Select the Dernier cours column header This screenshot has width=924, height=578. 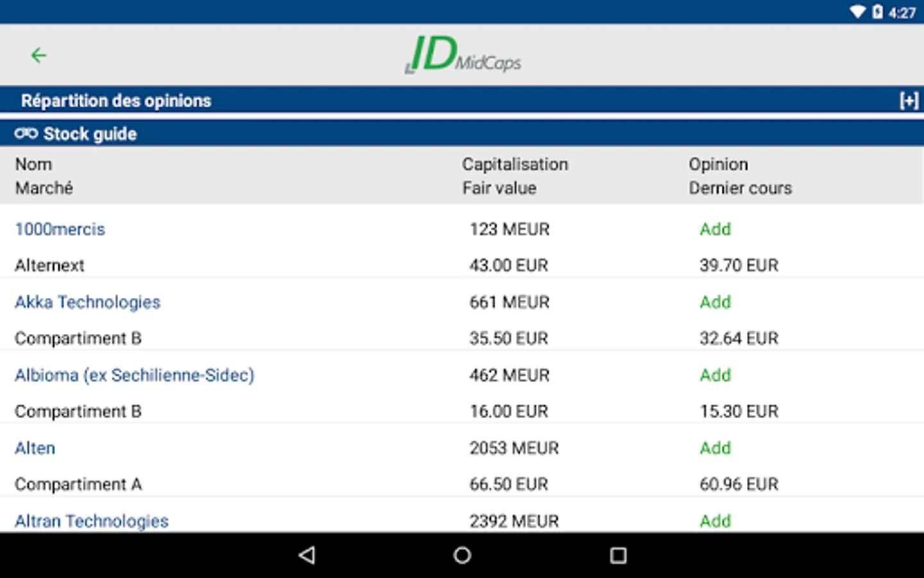point(740,188)
